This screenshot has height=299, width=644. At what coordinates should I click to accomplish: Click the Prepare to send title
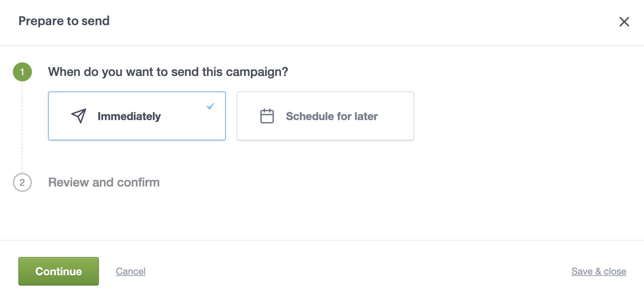64,21
